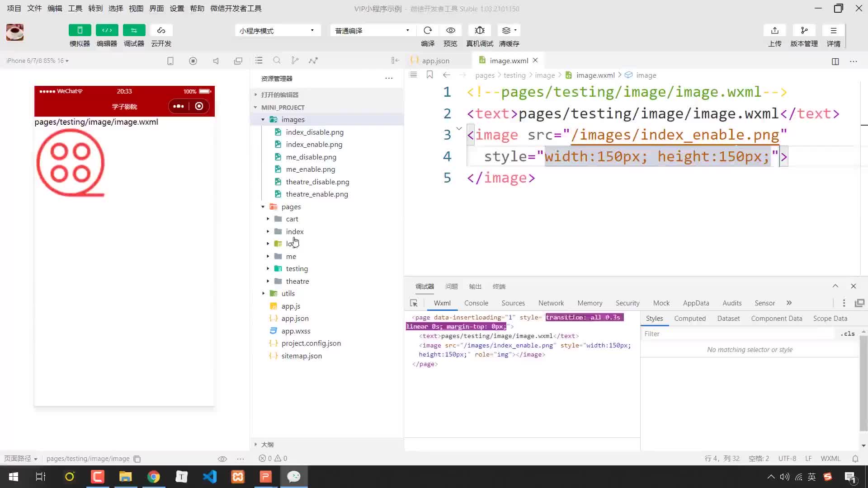868x488 pixels.
Task: Click the WeChat DevTools taskbar icon
Action: pos(294,477)
